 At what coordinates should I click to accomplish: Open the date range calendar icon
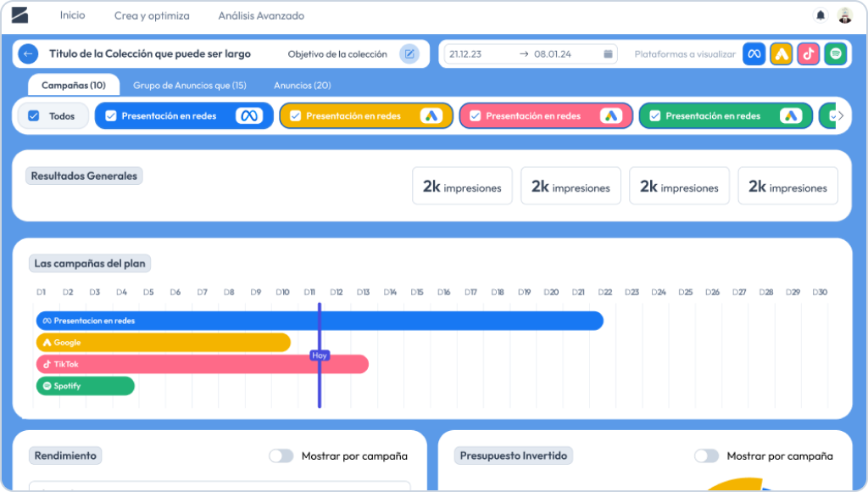[608, 54]
